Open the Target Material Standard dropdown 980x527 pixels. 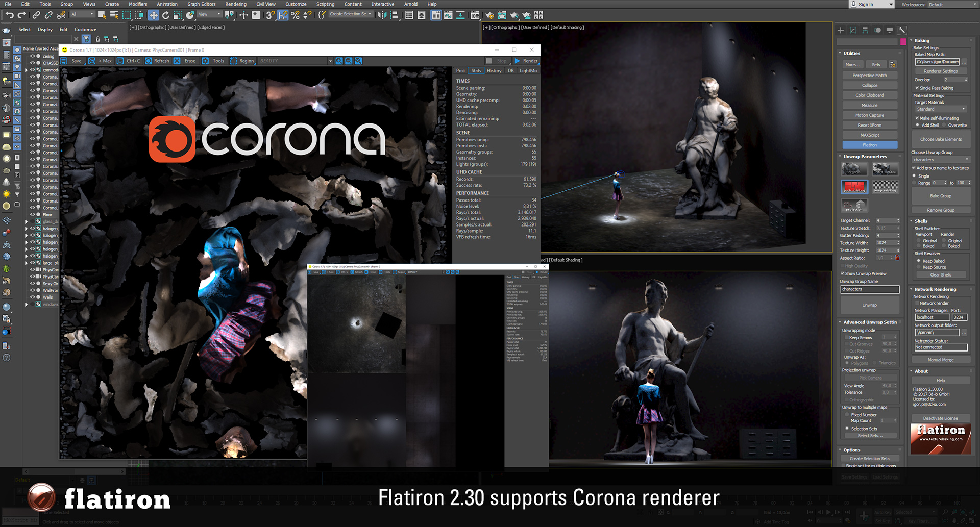tap(941, 109)
